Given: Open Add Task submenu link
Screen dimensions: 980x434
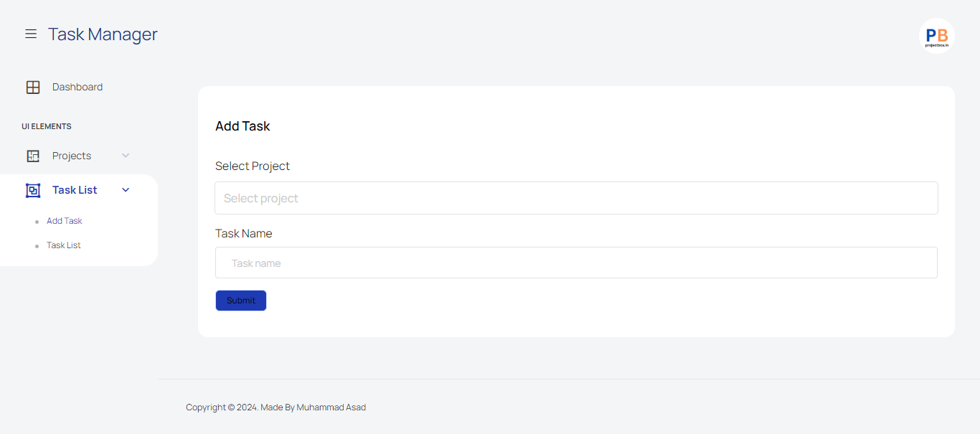Looking at the screenshot, I should [65, 221].
